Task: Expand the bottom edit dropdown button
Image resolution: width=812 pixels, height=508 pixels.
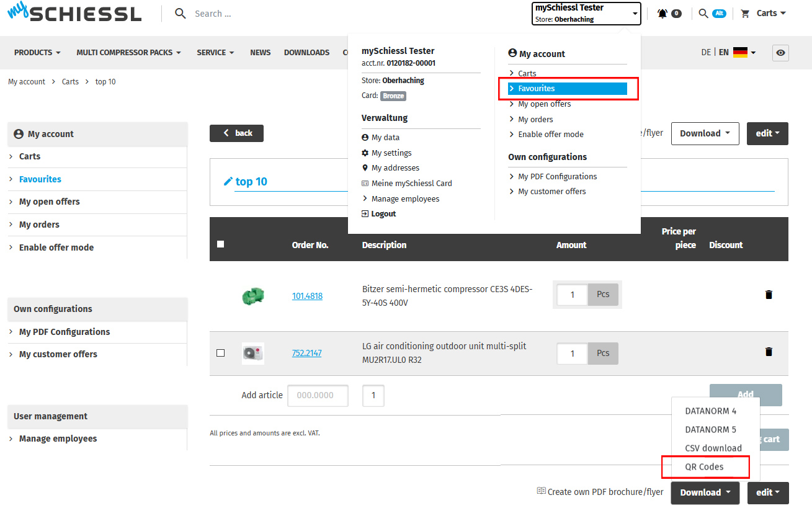Action: pyautogui.click(x=767, y=492)
